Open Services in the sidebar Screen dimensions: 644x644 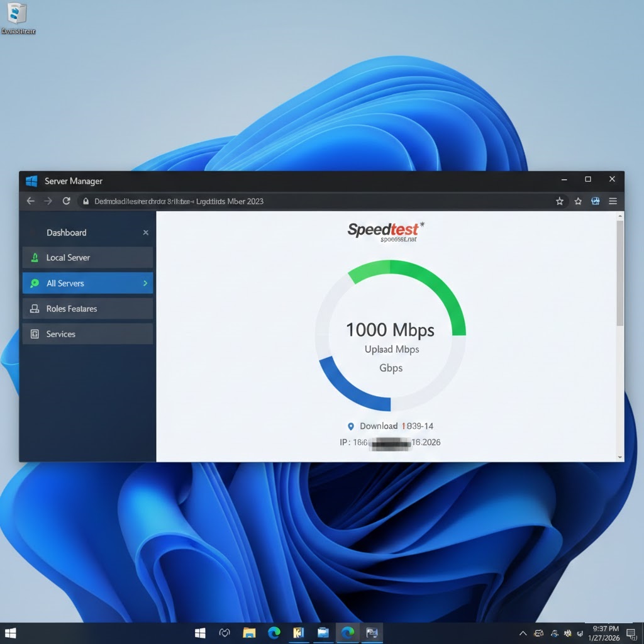(x=87, y=334)
